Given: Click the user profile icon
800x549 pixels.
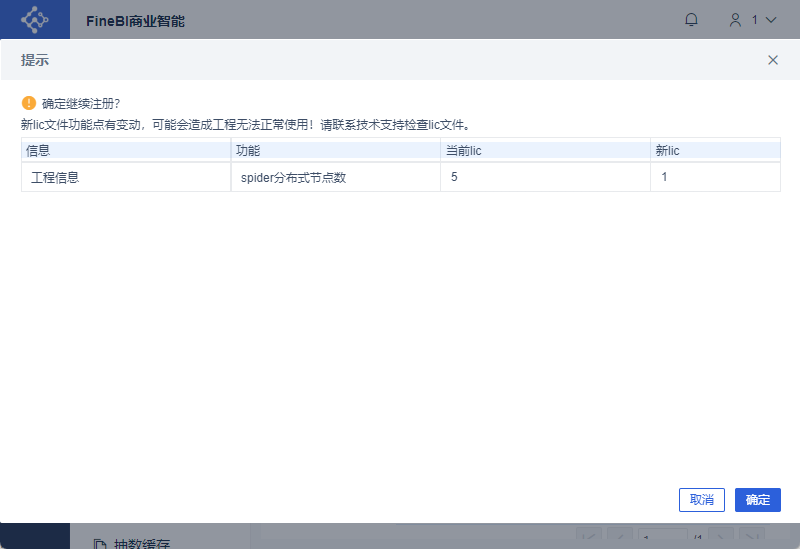Looking at the screenshot, I should coord(735,20).
